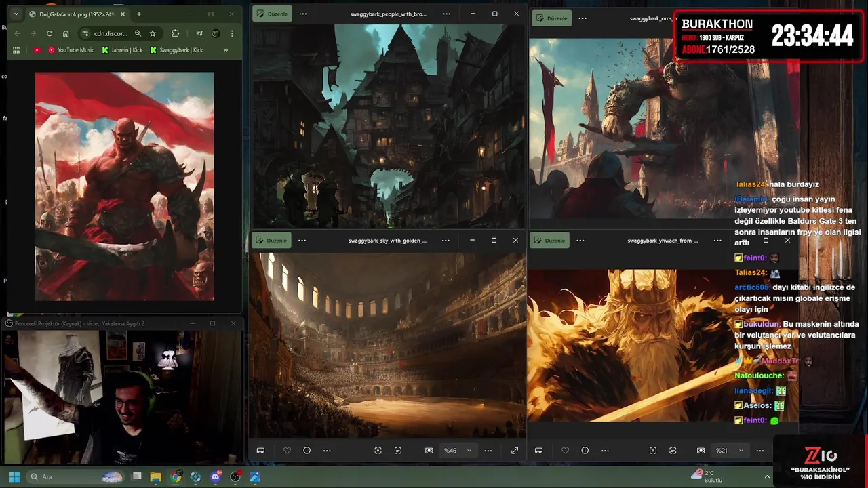Open the Chrome zoom magnifier icon
The height and width of the screenshot is (488, 868).
pyautogui.click(x=138, y=33)
